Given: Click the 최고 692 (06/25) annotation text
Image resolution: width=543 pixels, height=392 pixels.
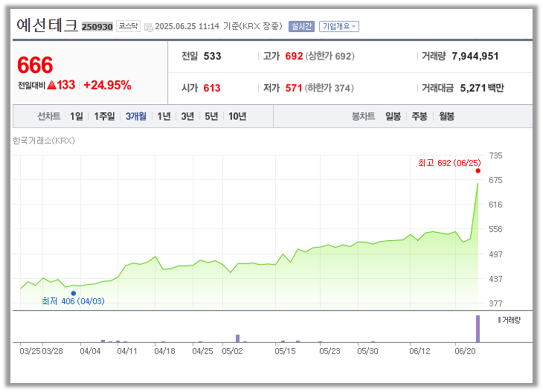Looking at the screenshot, I should [x=449, y=163].
